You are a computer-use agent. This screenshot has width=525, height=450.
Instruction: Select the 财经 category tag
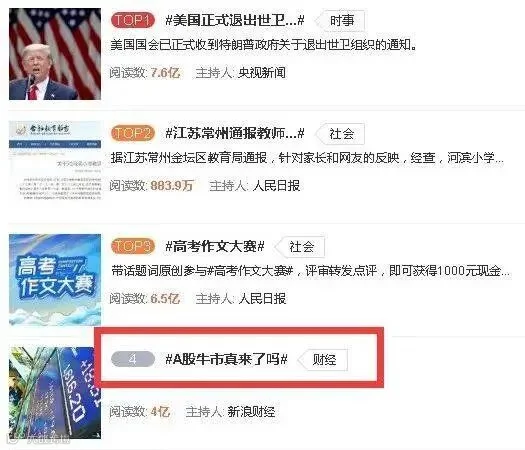coord(323,360)
